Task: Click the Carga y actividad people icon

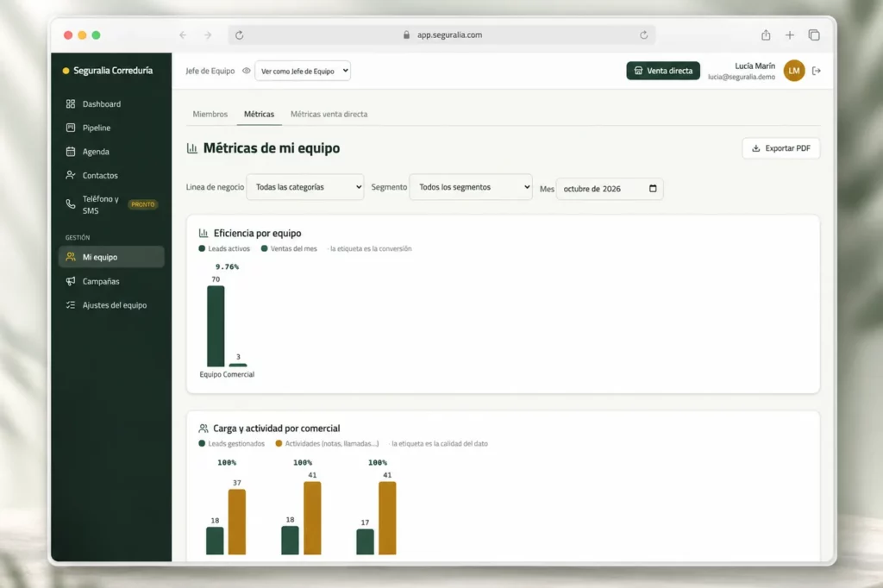Action: [204, 428]
